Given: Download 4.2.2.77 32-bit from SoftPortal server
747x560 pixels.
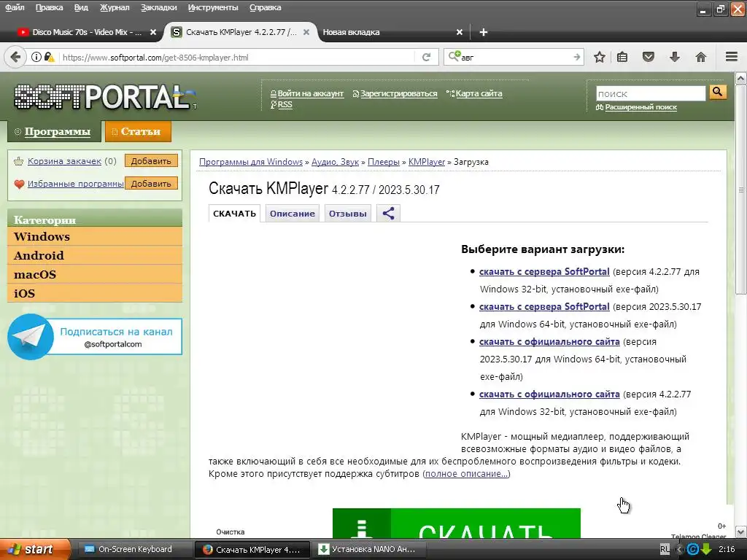Looking at the screenshot, I should tap(544, 271).
